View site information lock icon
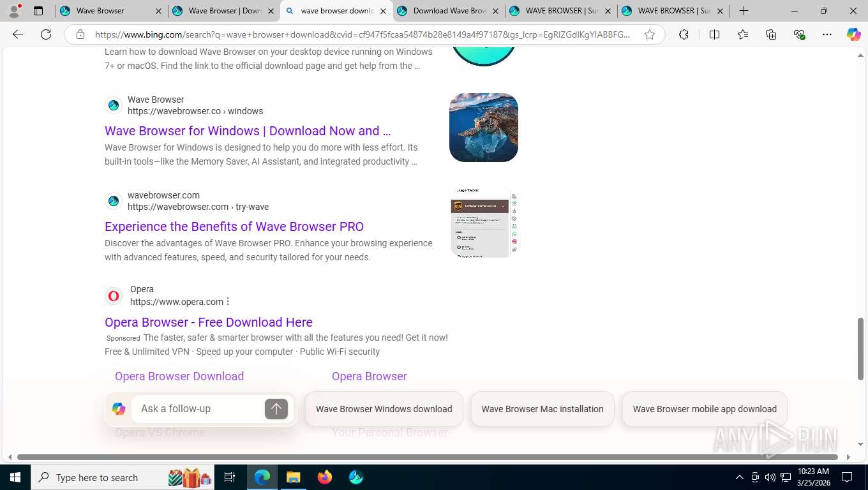Viewport: 868px width, 490px height. click(x=80, y=34)
